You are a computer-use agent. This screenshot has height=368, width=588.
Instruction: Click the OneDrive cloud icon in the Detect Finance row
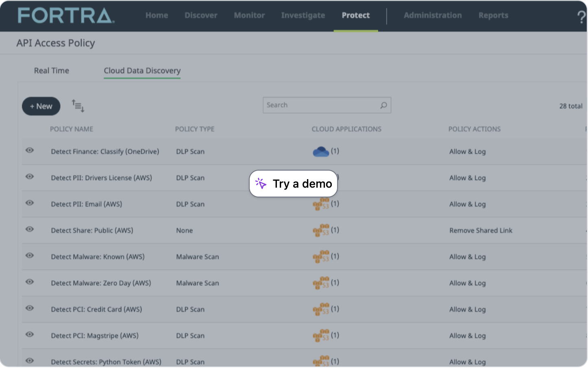[x=321, y=152]
